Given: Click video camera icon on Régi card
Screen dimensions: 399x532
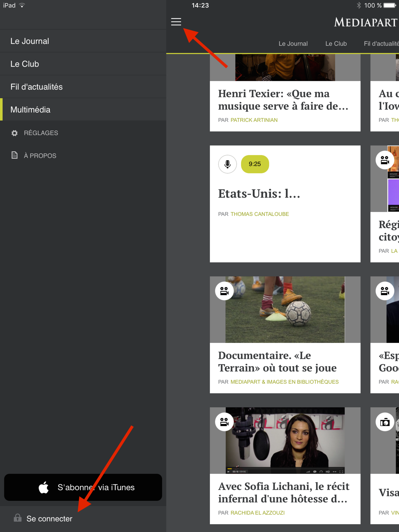Looking at the screenshot, I should tap(385, 160).
